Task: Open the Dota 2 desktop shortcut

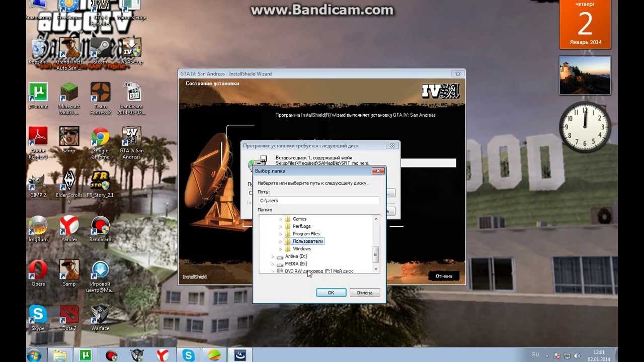Action: (x=69, y=317)
